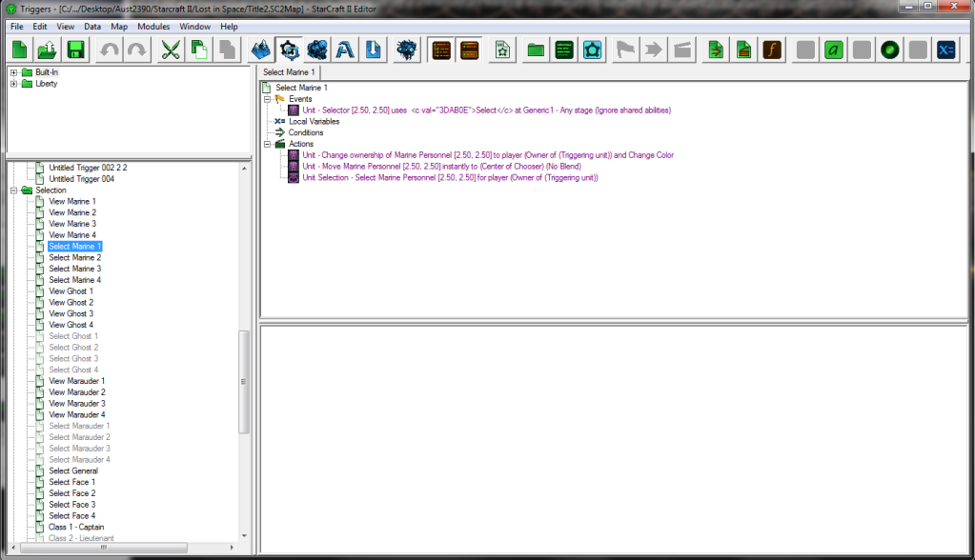The height and width of the screenshot is (560, 975).
Task: Open the File menu
Action: (17, 27)
